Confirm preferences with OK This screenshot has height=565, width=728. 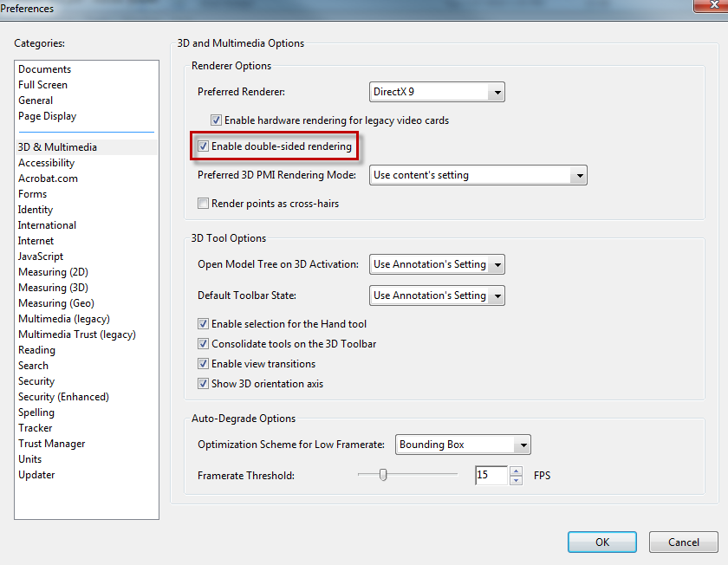pyautogui.click(x=601, y=542)
